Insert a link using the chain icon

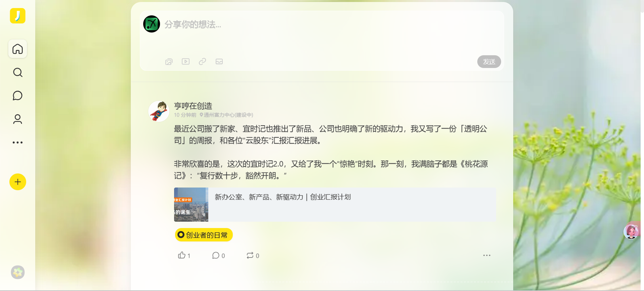point(202,62)
